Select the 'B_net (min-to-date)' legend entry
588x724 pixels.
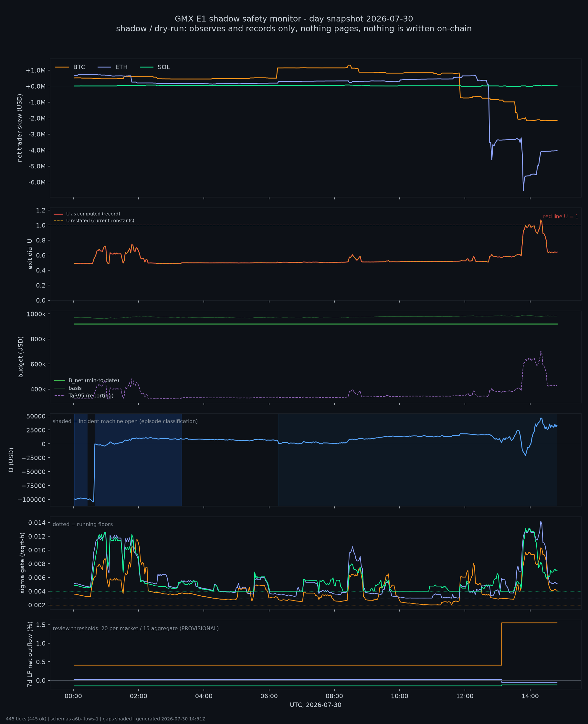(x=87, y=380)
